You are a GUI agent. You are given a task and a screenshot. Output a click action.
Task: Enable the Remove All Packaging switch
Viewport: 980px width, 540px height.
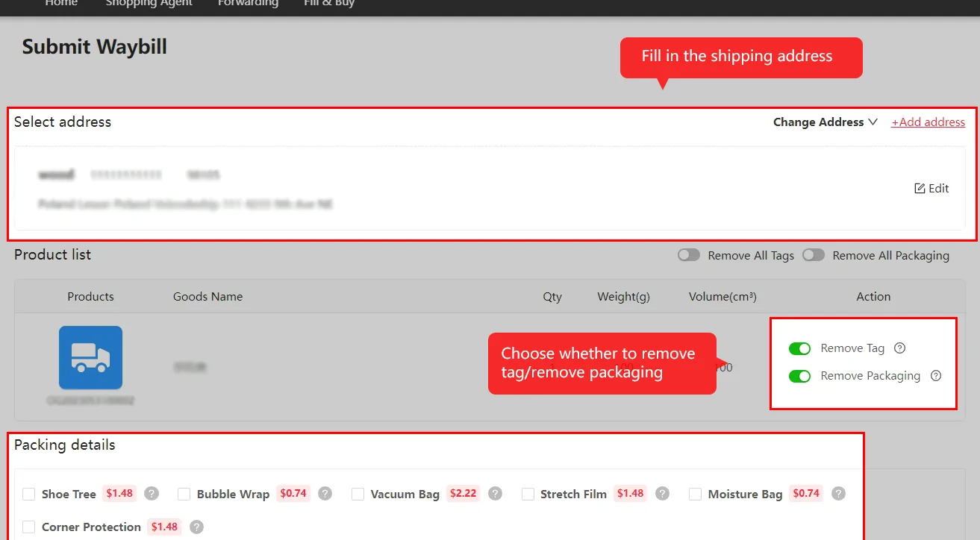[814, 255]
